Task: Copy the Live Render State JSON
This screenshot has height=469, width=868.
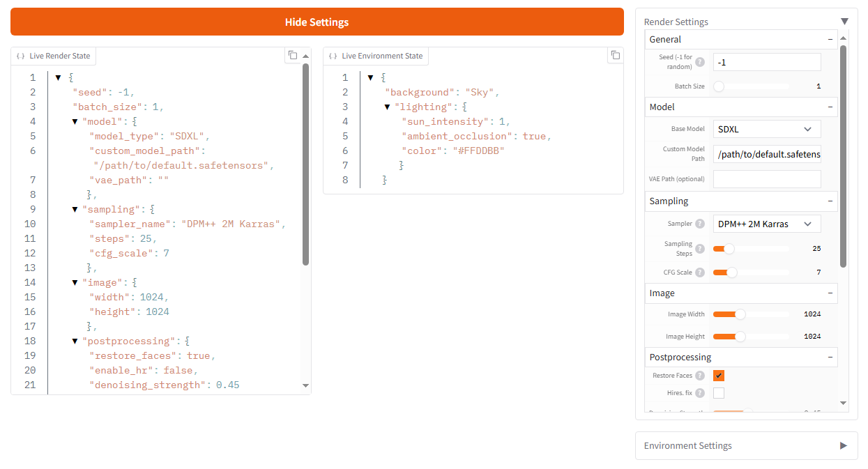Action: [x=293, y=56]
